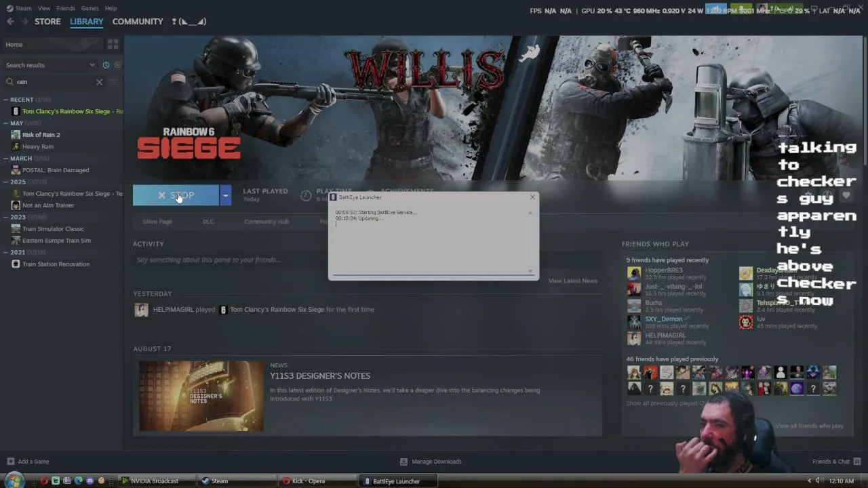The image size is (868, 488).
Task: Go back with the Steam back arrow
Action: point(10,22)
